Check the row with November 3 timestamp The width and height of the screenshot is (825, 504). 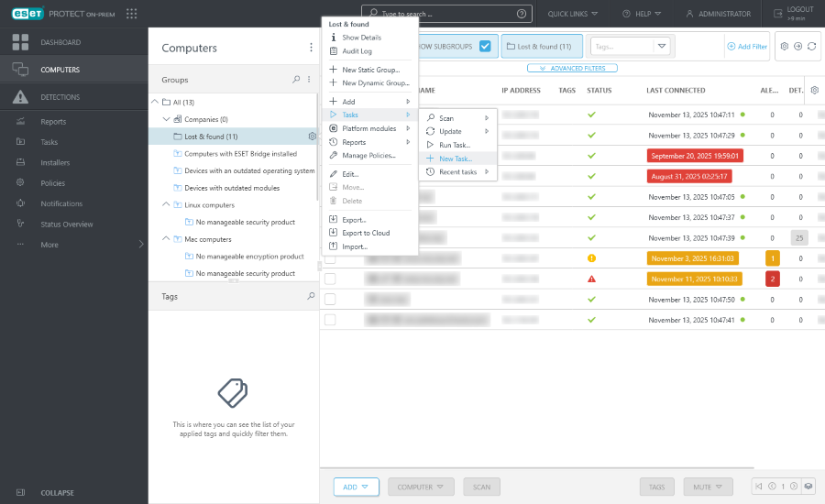(330, 258)
